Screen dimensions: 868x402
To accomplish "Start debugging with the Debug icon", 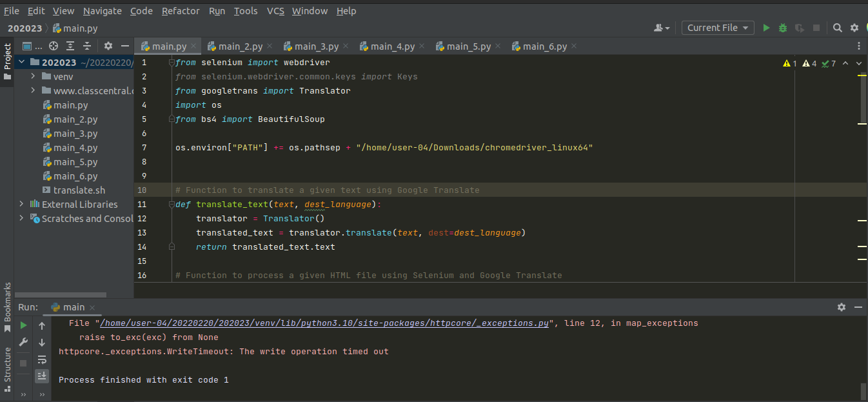I will pos(782,28).
